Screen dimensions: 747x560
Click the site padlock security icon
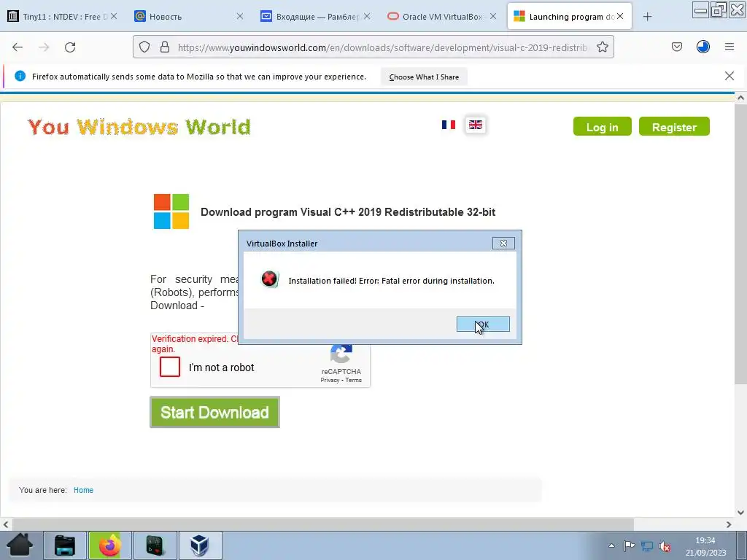[x=165, y=47]
